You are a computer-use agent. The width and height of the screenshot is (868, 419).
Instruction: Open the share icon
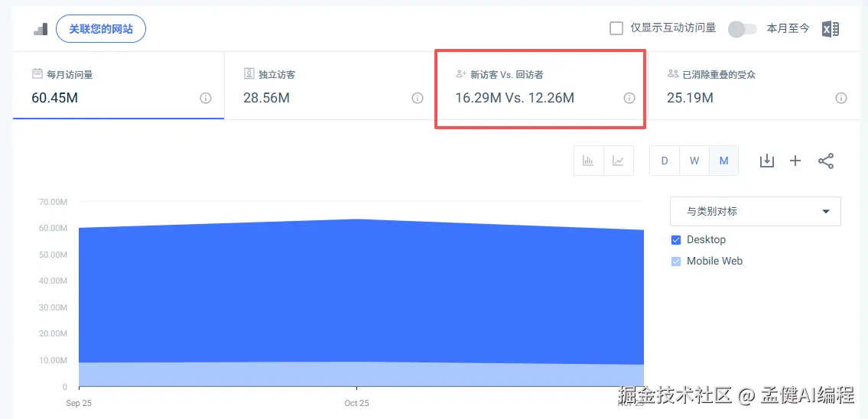[x=826, y=161]
